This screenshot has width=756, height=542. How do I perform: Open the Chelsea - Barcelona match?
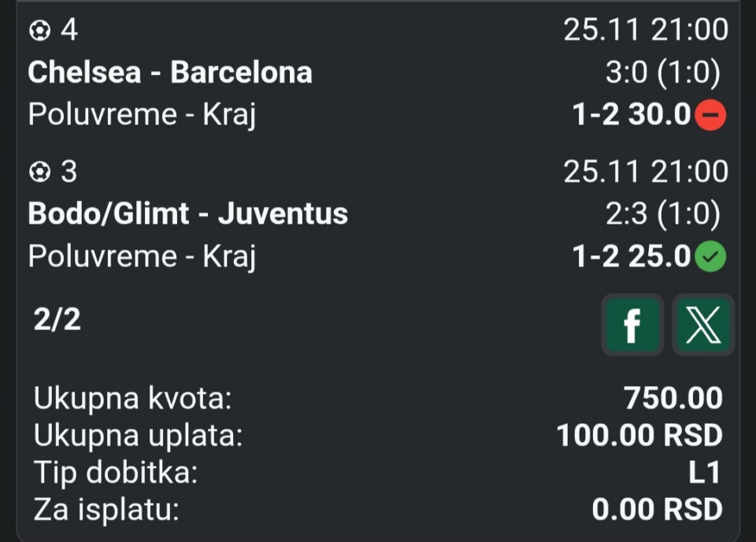[170, 72]
